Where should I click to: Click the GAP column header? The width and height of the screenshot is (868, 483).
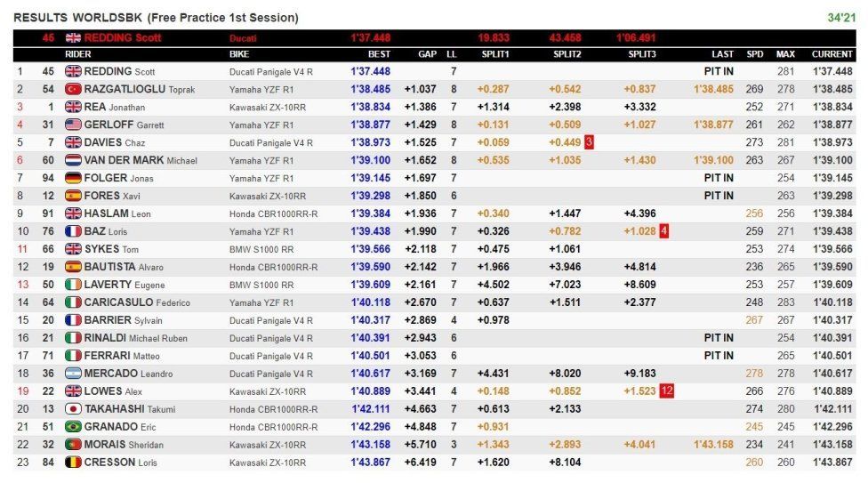click(x=428, y=54)
